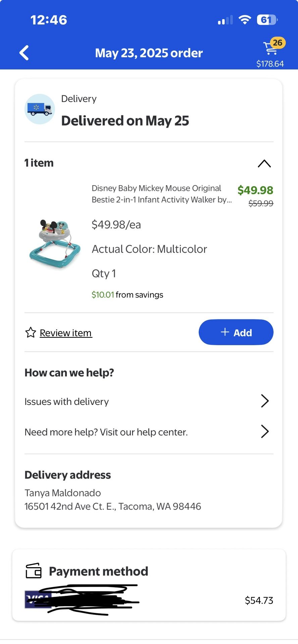Expand the help center row
The image size is (298, 644).
pos(106,432)
